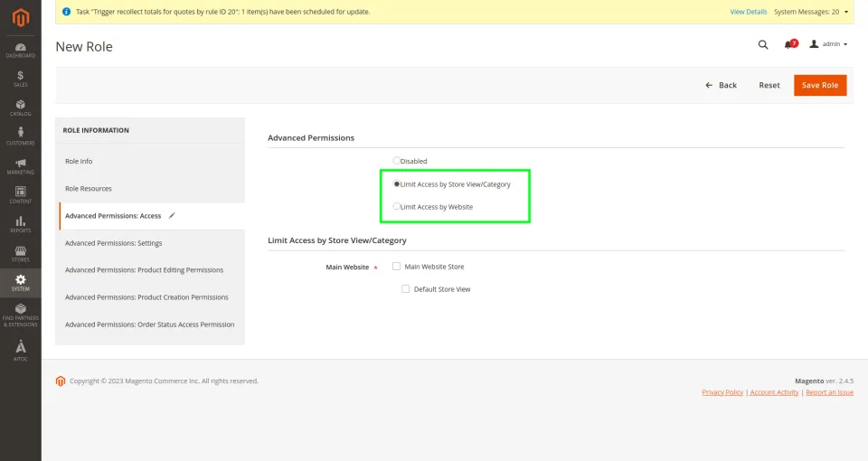Open the Aitoc sidebar menu
The height and width of the screenshot is (461, 868).
(21, 351)
